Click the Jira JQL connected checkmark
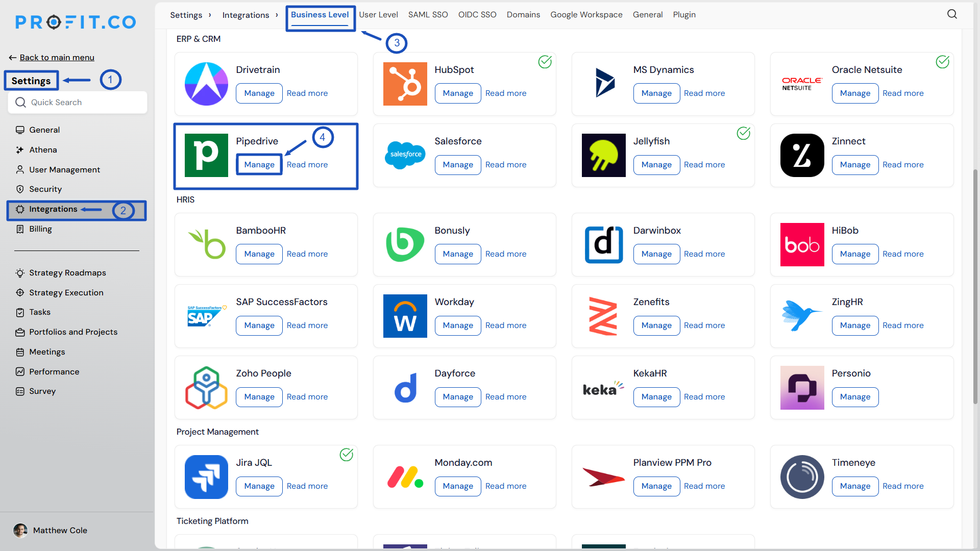Viewport: 980px width, 551px height. 346,455
